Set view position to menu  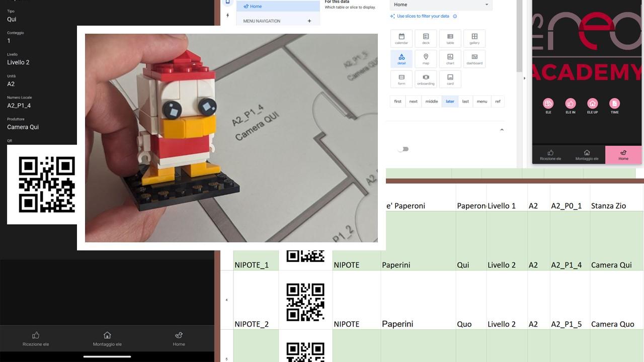coord(482,102)
